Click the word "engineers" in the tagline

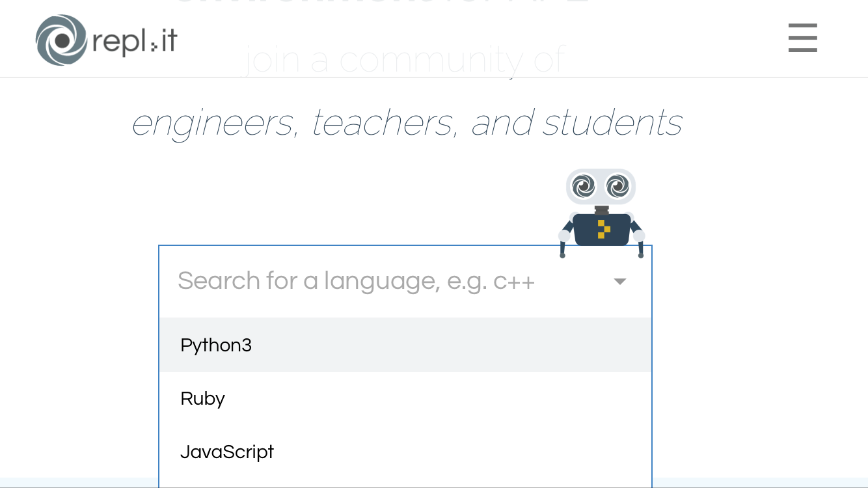click(x=213, y=122)
